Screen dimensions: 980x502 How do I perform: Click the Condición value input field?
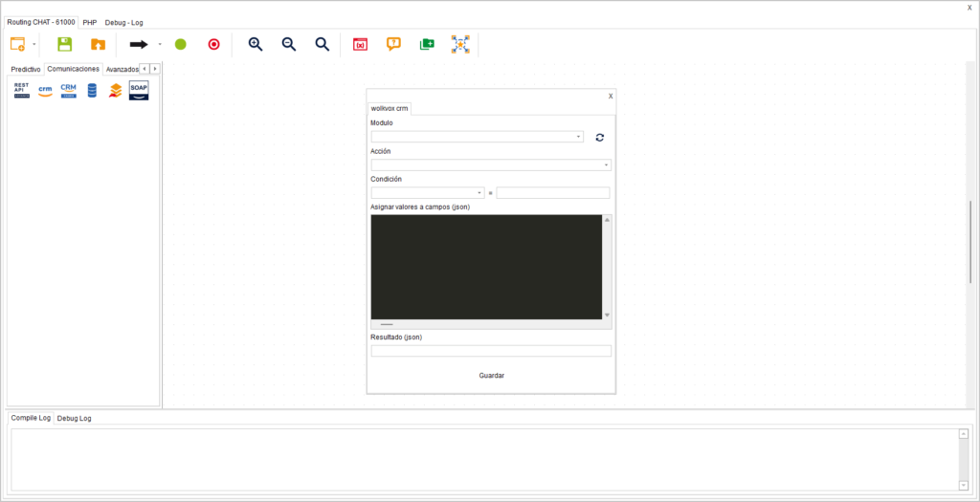pyautogui.click(x=552, y=193)
